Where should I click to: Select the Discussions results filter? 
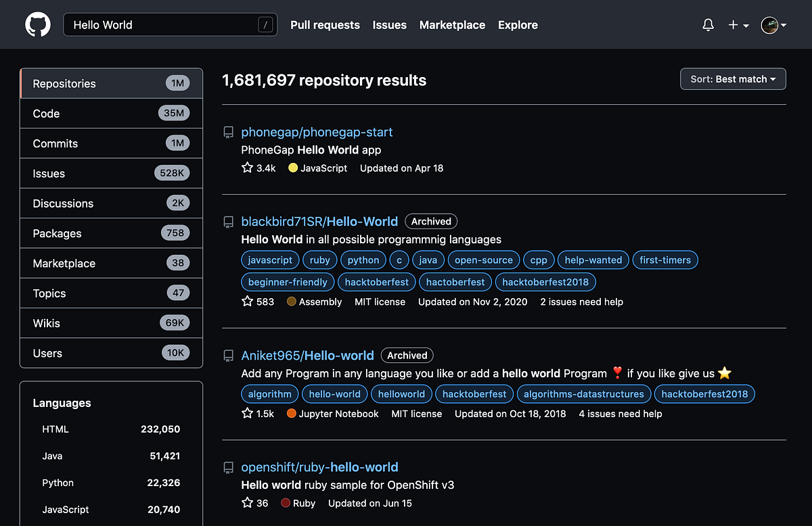click(x=112, y=204)
